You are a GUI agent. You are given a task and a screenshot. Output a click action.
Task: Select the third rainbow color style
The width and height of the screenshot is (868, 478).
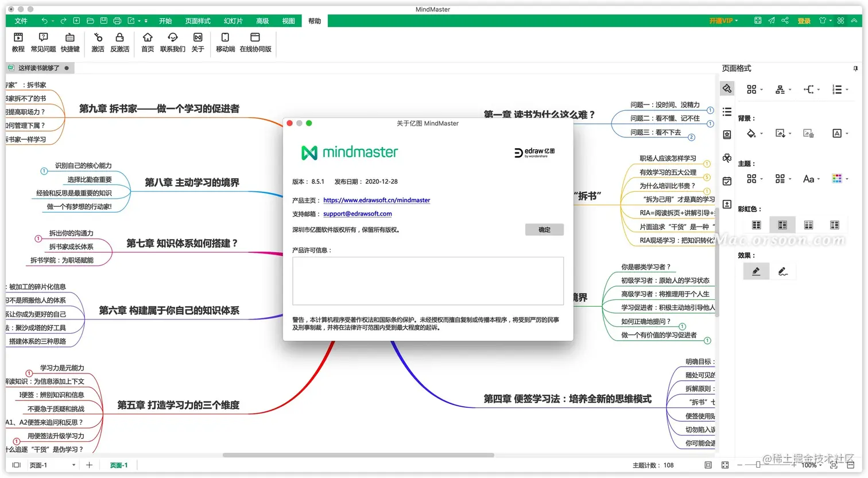click(808, 225)
